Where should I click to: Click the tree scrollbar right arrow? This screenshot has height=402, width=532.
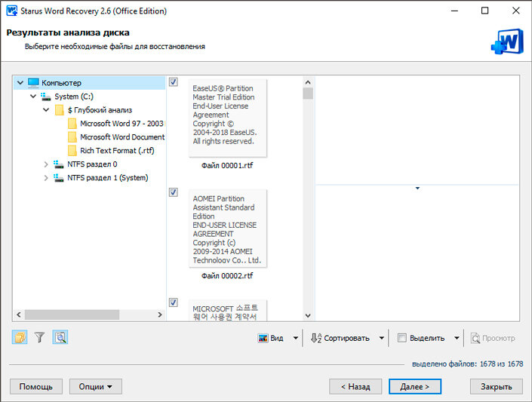point(160,315)
